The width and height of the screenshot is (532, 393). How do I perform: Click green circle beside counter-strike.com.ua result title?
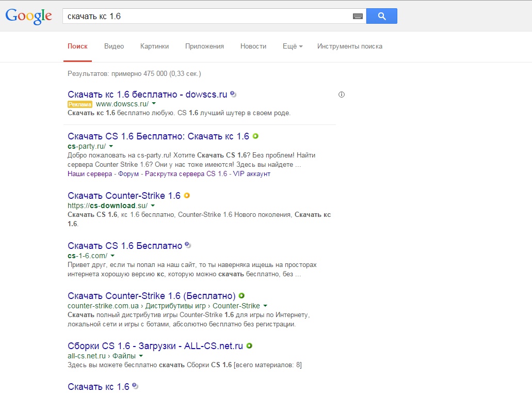click(241, 296)
